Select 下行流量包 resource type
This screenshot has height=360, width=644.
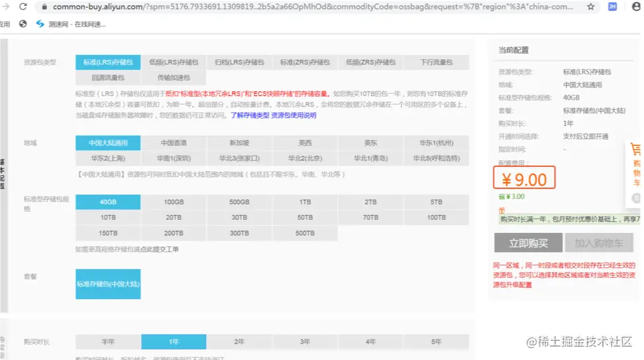click(x=437, y=62)
